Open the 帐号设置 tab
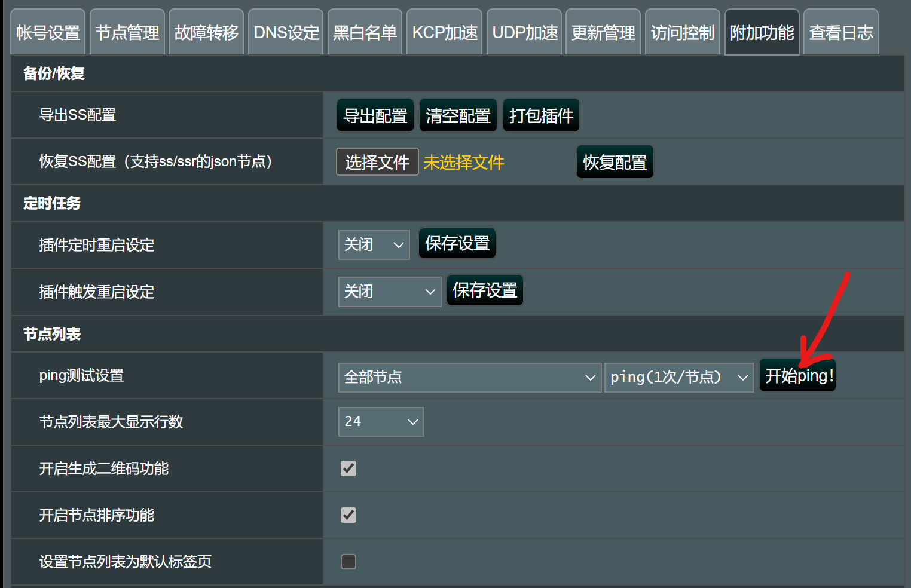Image resolution: width=911 pixels, height=588 pixels. tap(48, 33)
